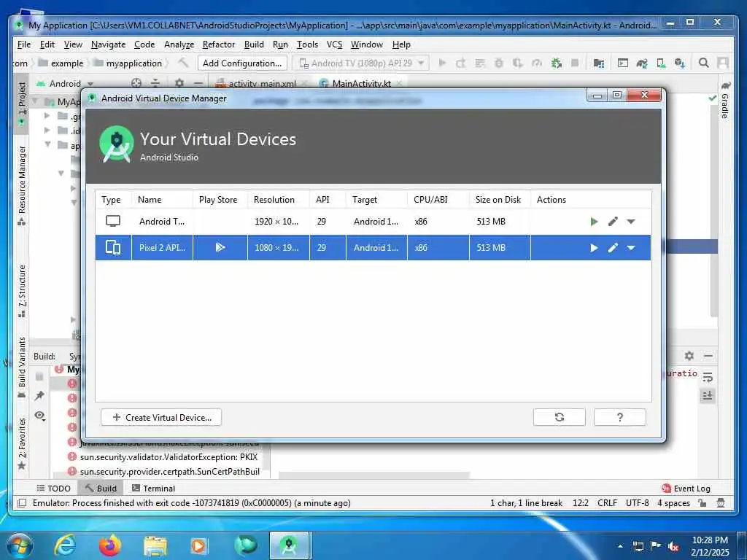Toggle the Build panel eye view filter
This screenshot has height=560, width=747.
pos(40,415)
